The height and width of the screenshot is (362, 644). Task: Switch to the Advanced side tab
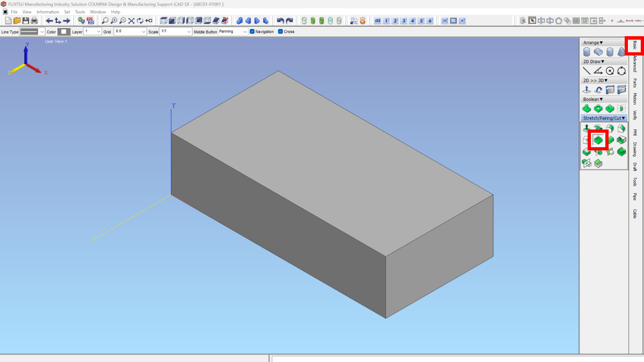635,64
